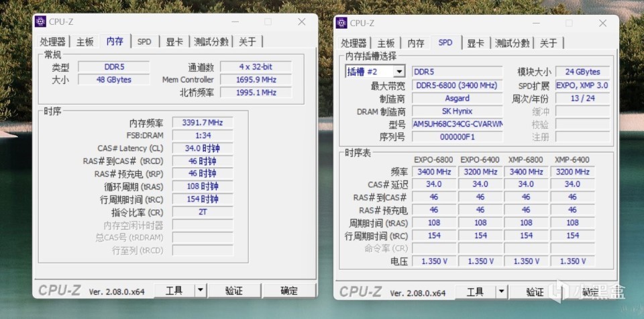Image resolution: width=644 pixels, height=319 pixels.
Task: Click the 154 时钟 tRC value
Action: (203, 199)
